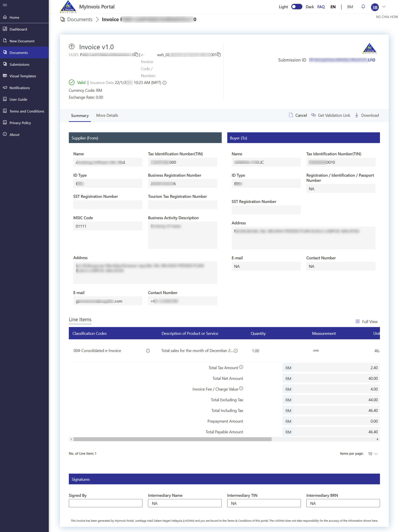The height and width of the screenshot is (532, 400).
Task: Expand the user profile chevron
Action: [384, 7]
